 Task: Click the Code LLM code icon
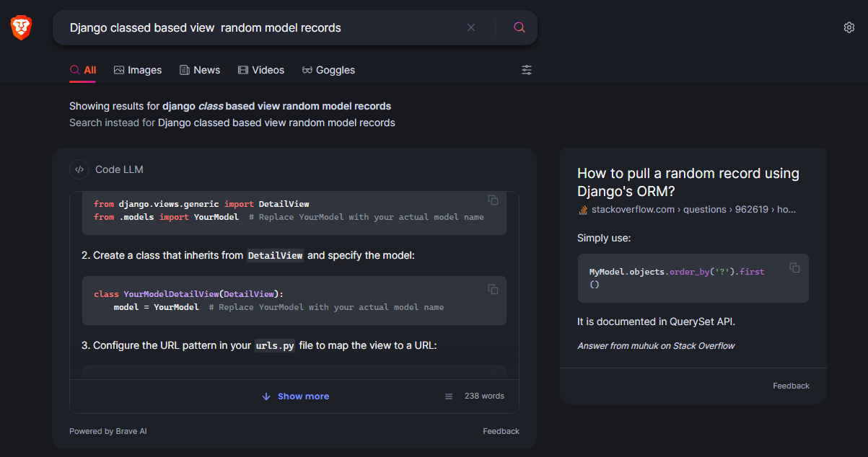pos(79,169)
